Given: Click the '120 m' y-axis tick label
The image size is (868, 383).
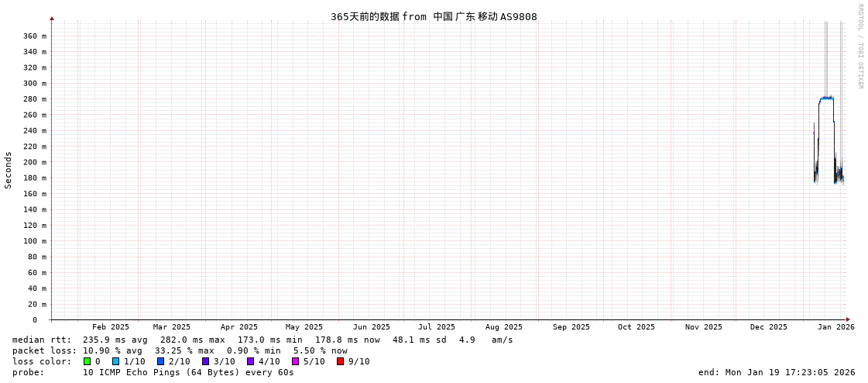Looking at the screenshot, I should click(x=35, y=225).
